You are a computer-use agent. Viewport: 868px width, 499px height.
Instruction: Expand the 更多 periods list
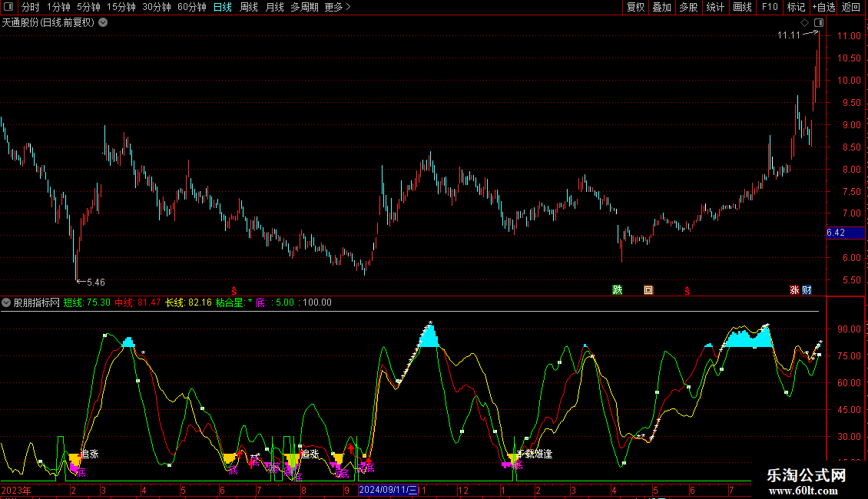click(x=337, y=8)
